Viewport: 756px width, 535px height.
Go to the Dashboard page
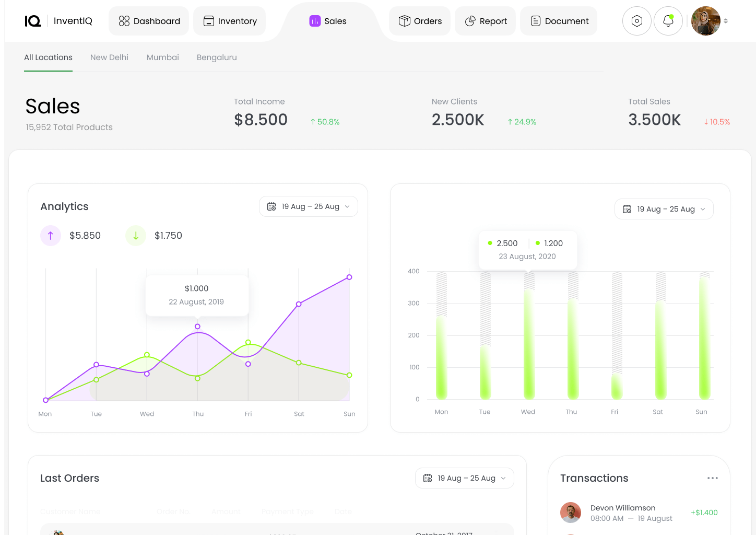pyautogui.click(x=149, y=21)
